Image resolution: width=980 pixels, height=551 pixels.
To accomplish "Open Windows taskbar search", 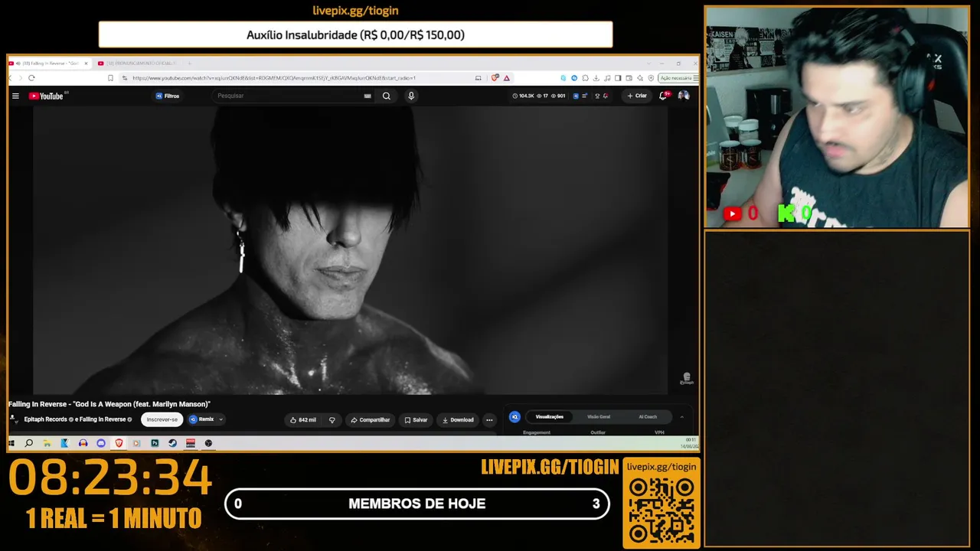I will [x=29, y=443].
